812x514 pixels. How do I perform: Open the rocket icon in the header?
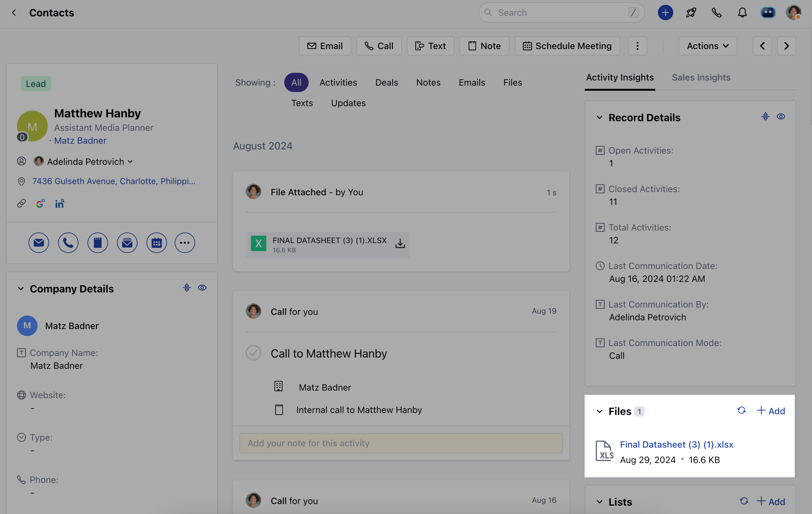coord(691,13)
